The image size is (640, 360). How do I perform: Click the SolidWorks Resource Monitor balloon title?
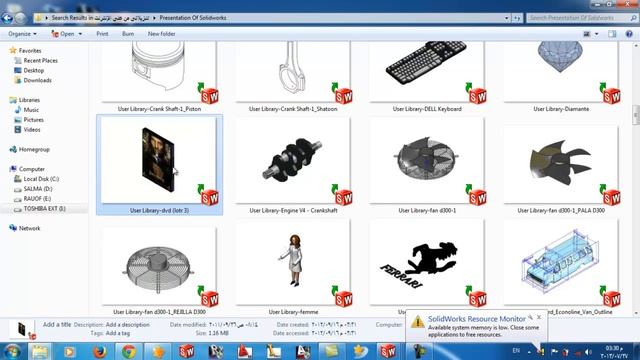click(x=477, y=319)
